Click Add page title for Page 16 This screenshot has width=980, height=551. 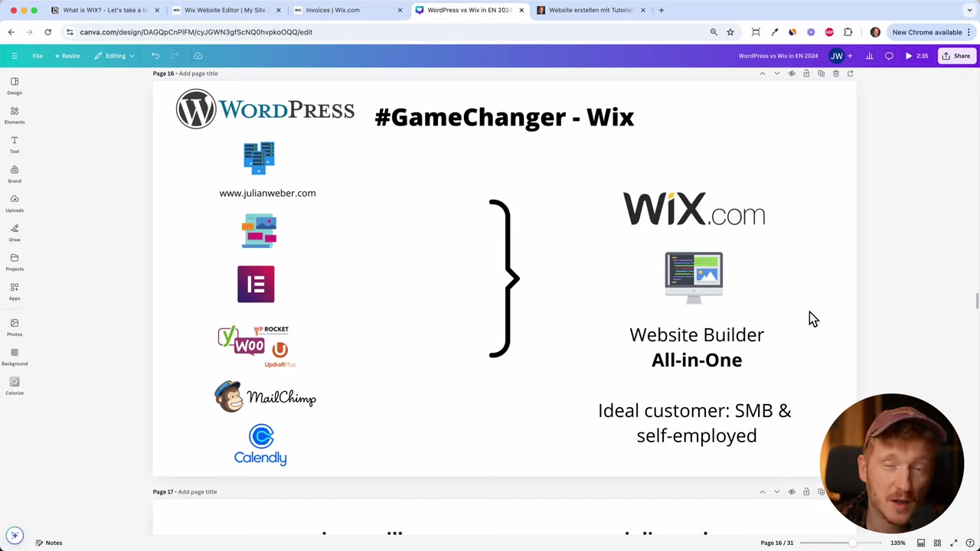(198, 73)
